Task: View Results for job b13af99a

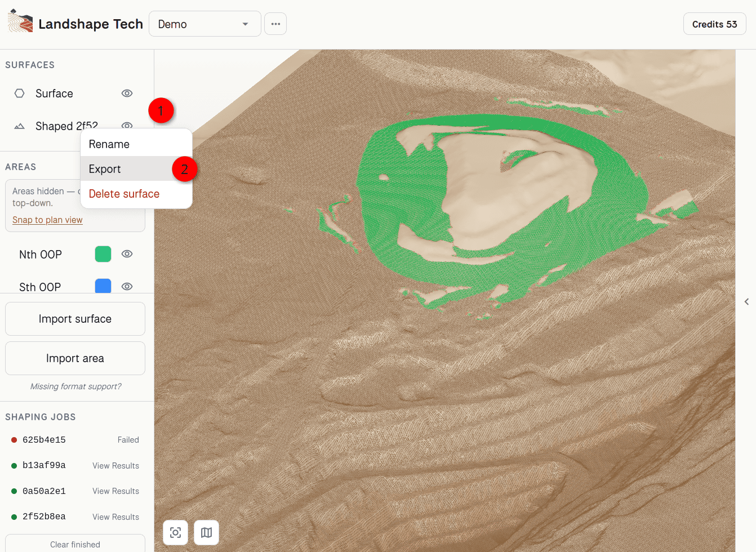Action: 115,466
